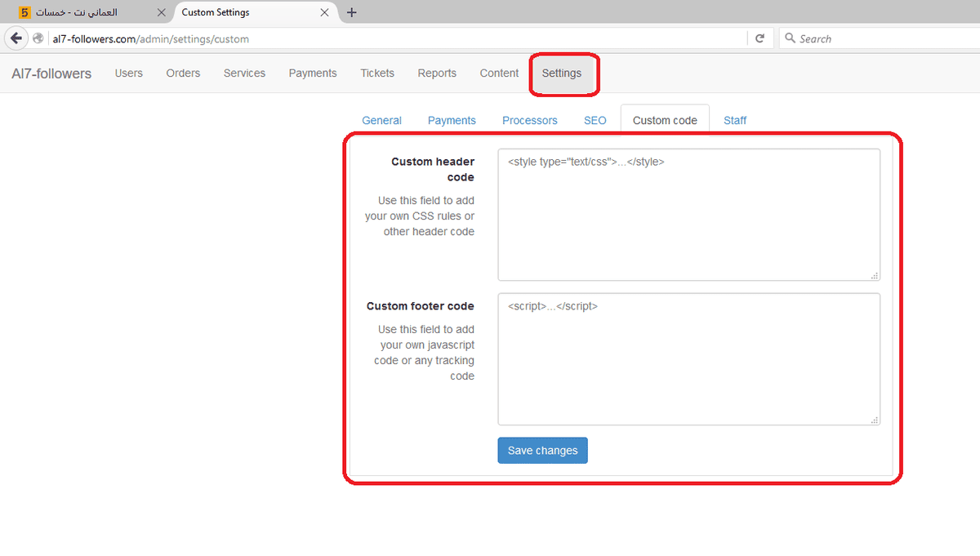Image resolution: width=980 pixels, height=556 pixels.
Task: Click the resize grip of header code textarea
Action: point(875,276)
